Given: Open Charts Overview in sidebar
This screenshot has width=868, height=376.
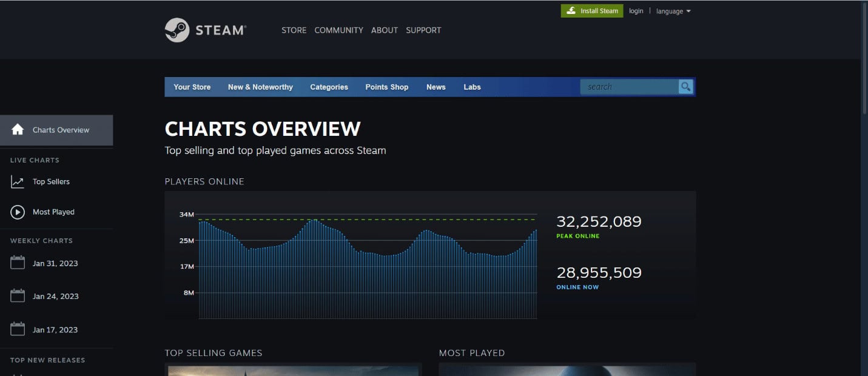Looking at the screenshot, I should (x=56, y=130).
